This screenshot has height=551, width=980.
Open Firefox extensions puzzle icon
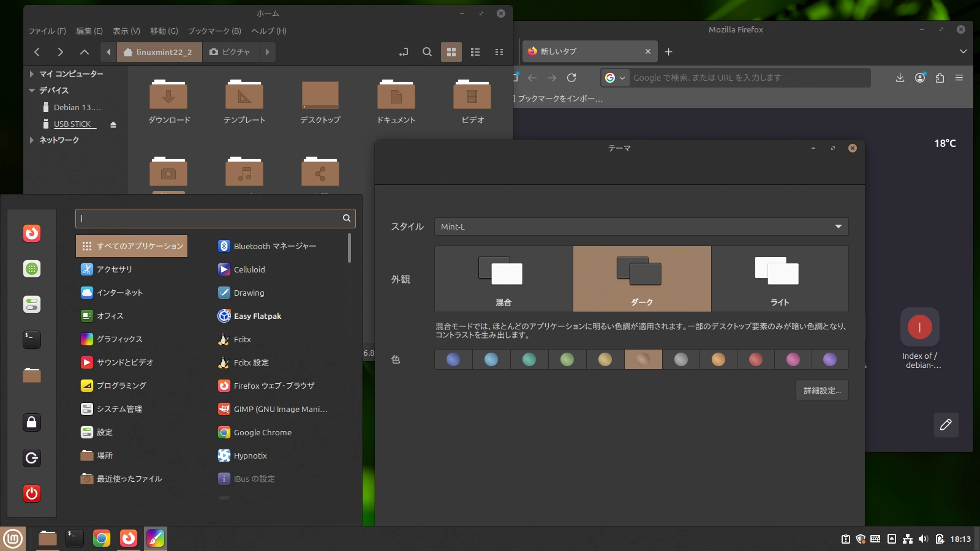[940, 78]
